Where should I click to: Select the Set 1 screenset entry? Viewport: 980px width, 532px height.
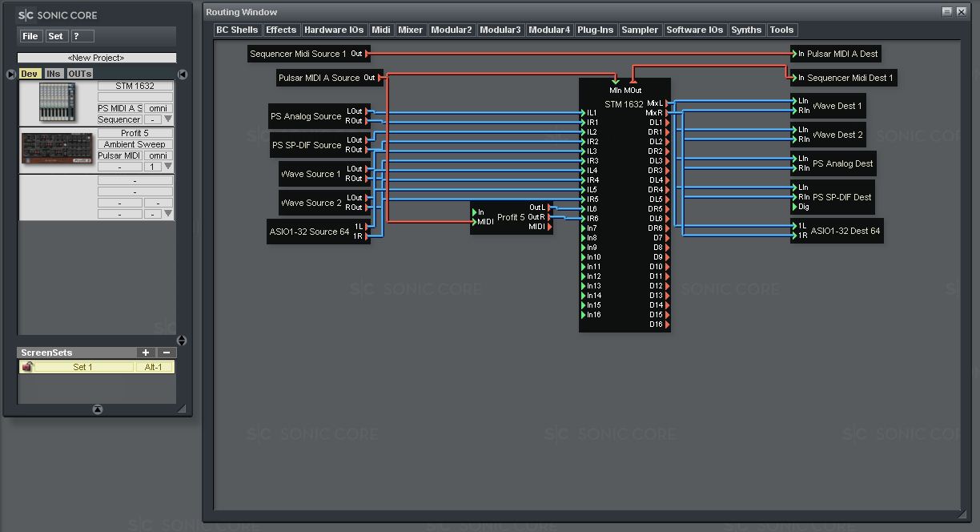pos(83,367)
